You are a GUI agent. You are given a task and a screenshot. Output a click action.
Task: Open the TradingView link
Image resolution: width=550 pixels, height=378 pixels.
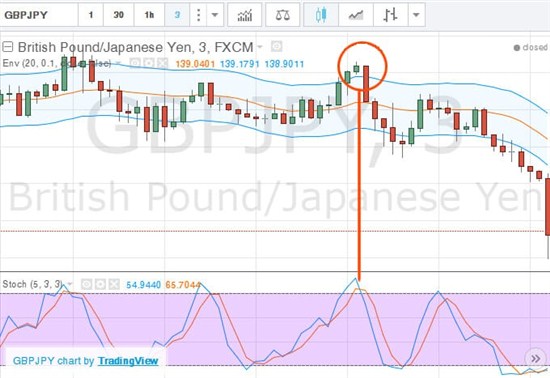point(128,360)
